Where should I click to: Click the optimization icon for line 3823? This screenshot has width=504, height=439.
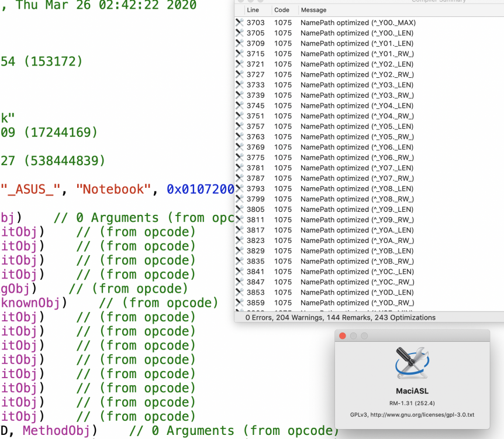(x=240, y=241)
